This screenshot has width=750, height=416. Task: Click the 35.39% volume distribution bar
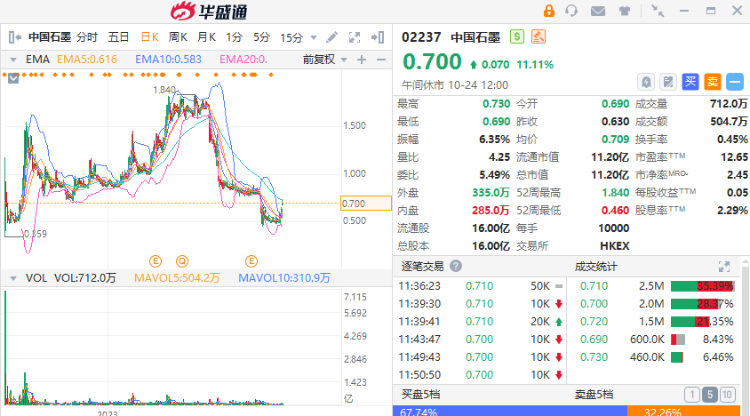(x=702, y=286)
